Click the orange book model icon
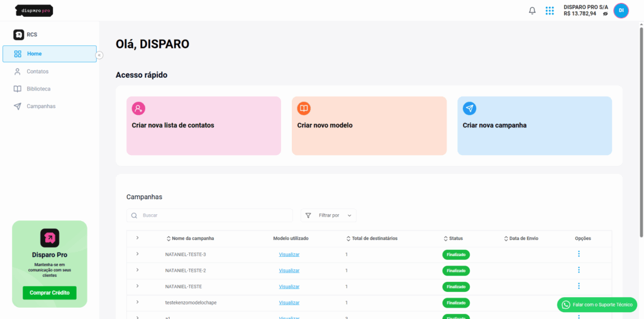Screen dimensions: 644x319 point(304,108)
